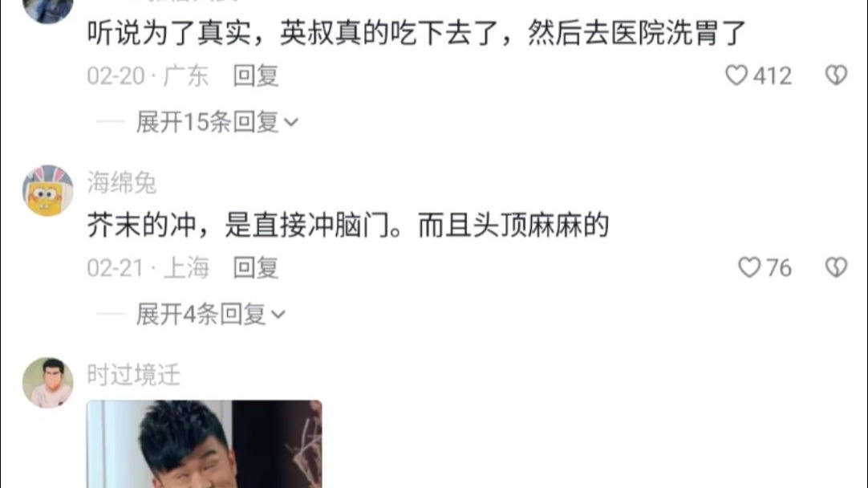This screenshot has height=488, width=868.
Task: Reply to the 02-20 广东 comment
Action: [x=255, y=76]
